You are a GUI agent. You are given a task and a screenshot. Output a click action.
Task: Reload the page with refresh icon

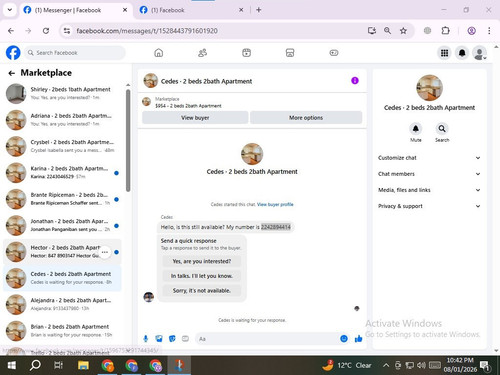click(x=46, y=31)
